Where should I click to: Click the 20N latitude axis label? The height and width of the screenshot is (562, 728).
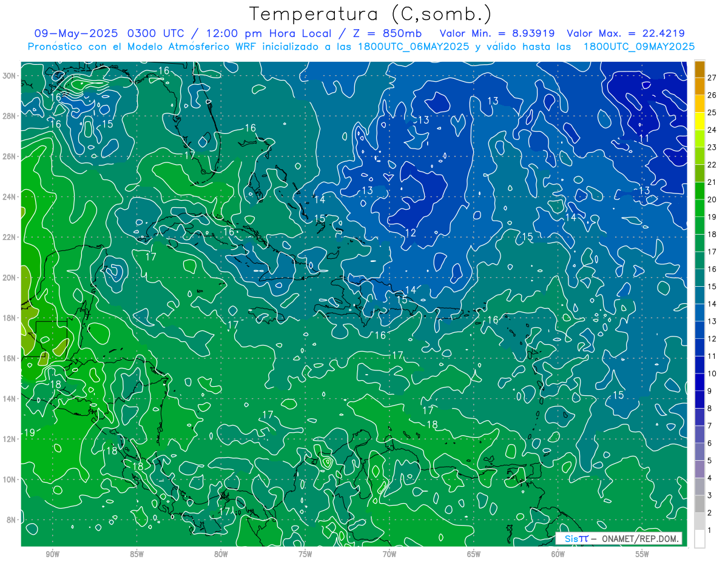9,278
